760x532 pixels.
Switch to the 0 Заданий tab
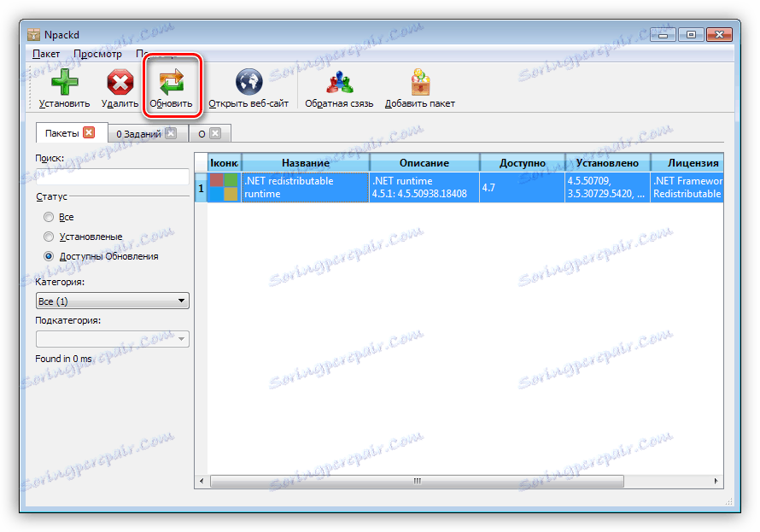pos(138,134)
